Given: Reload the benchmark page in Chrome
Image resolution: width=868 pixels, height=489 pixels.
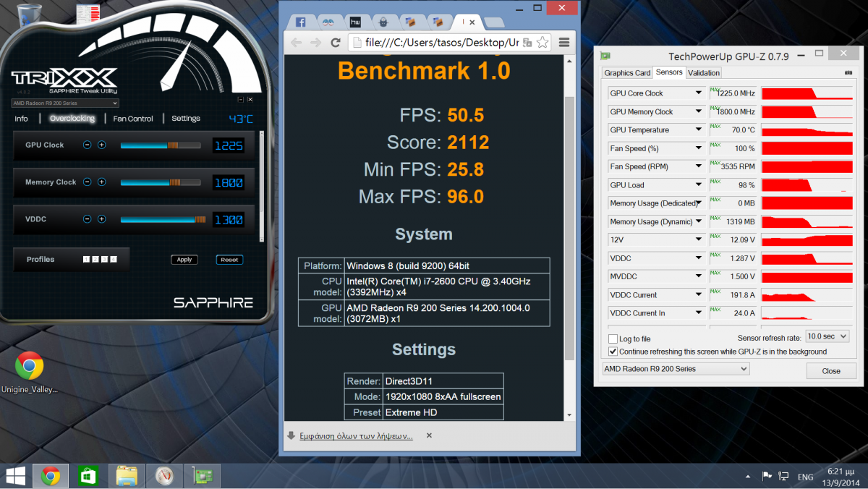Looking at the screenshot, I should tap(336, 42).
